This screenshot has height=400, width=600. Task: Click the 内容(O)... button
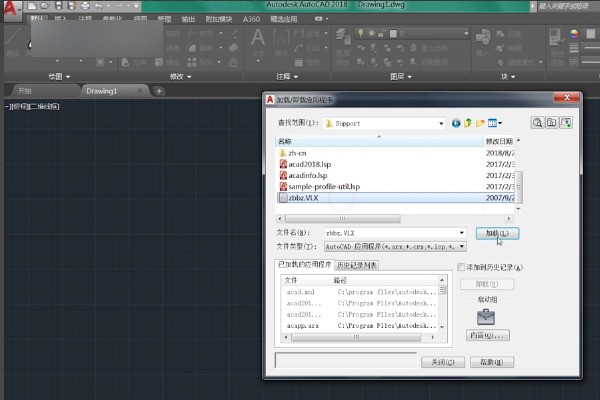click(488, 335)
